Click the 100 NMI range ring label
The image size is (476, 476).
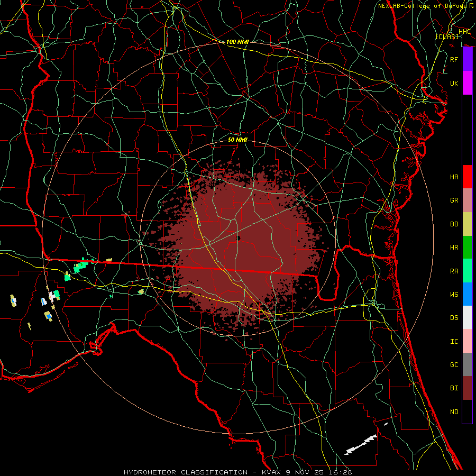[237, 42]
